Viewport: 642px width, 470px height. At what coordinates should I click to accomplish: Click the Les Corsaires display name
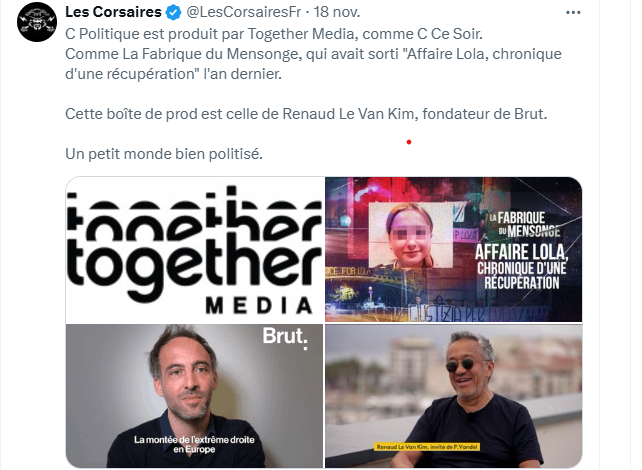click(113, 12)
